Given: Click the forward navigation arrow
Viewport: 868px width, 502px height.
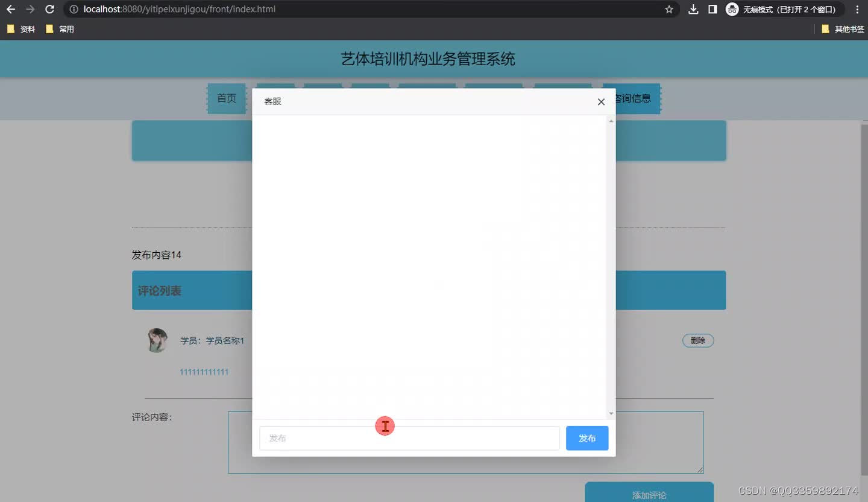Looking at the screenshot, I should pos(30,9).
